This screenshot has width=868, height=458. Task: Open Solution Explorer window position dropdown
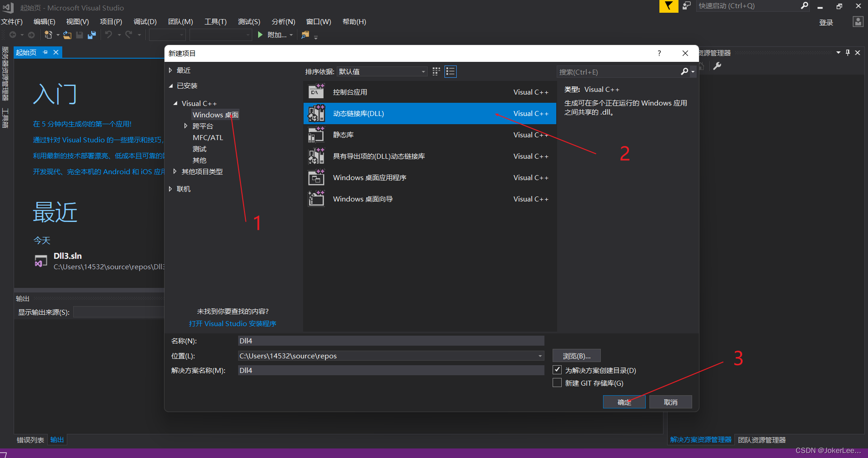pos(838,53)
